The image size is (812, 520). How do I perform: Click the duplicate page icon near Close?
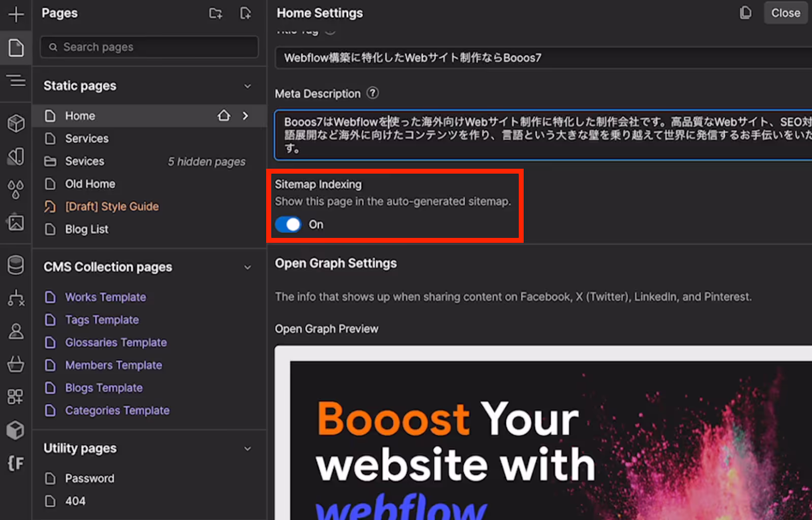point(746,13)
